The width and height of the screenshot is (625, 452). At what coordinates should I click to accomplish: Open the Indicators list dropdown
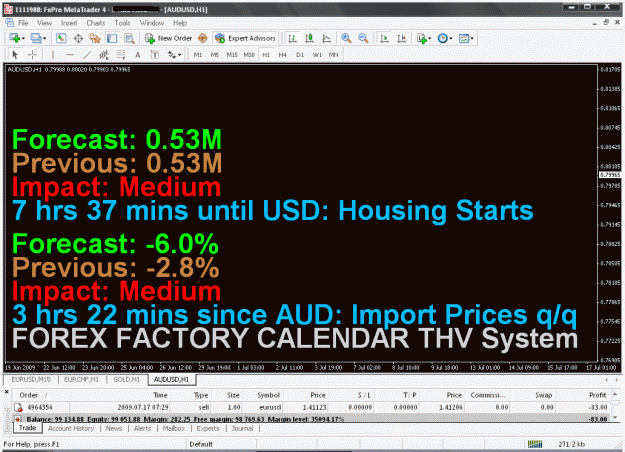[424, 38]
